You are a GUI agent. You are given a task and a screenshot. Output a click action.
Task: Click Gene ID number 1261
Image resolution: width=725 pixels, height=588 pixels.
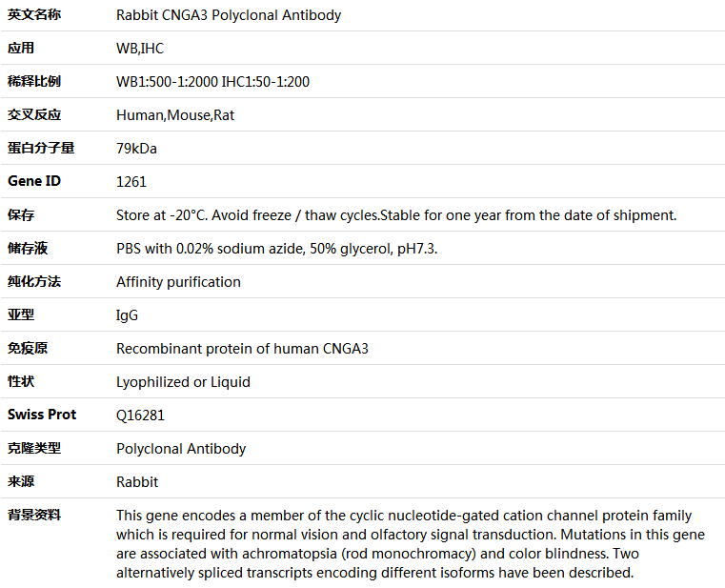pos(131,181)
